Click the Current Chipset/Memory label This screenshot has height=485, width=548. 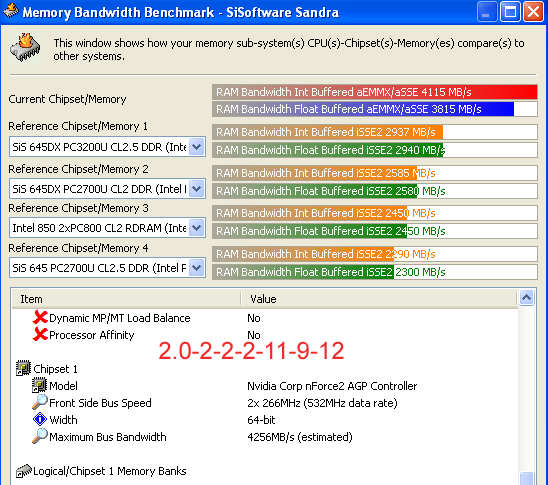(x=67, y=99)
